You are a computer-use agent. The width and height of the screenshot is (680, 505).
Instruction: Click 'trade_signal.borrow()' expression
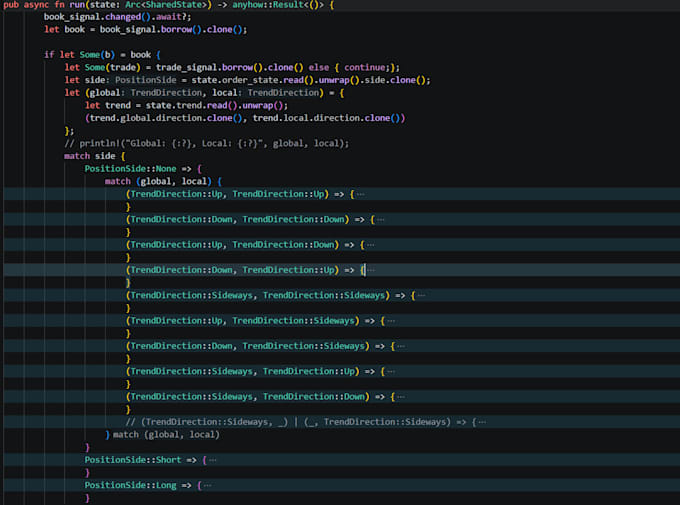pyautogui.click(x=209, y=68)
